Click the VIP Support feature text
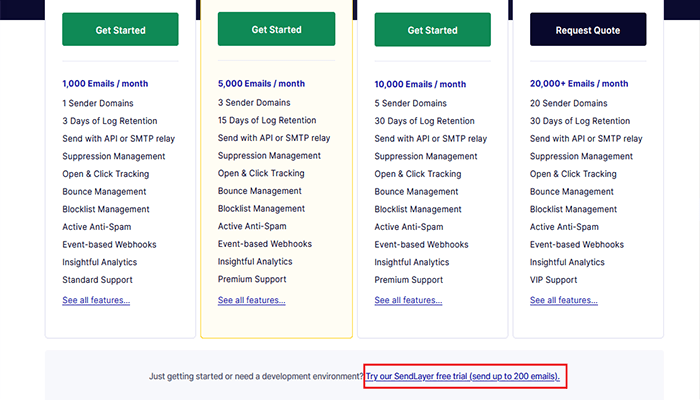Screen dimensions: 700x400 tap(553, 280)
